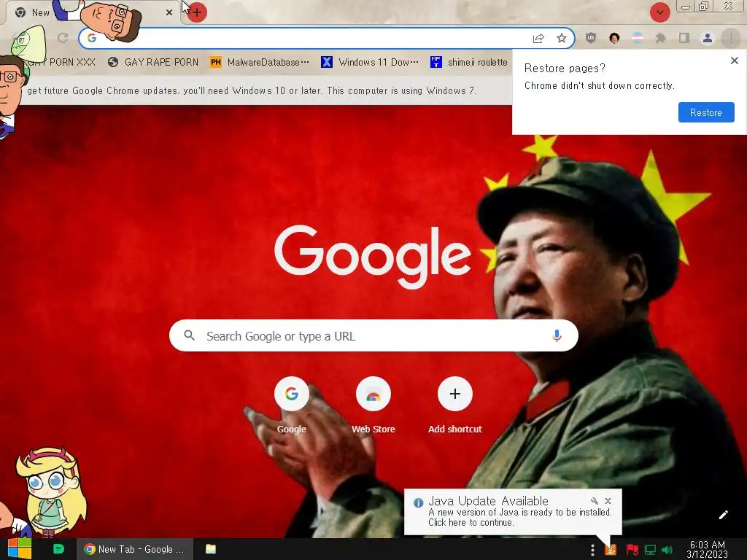The width and height of the screenshot is (747, 560).
Task: Open the Windows Start menu
Action: click(x=19, y=549)
